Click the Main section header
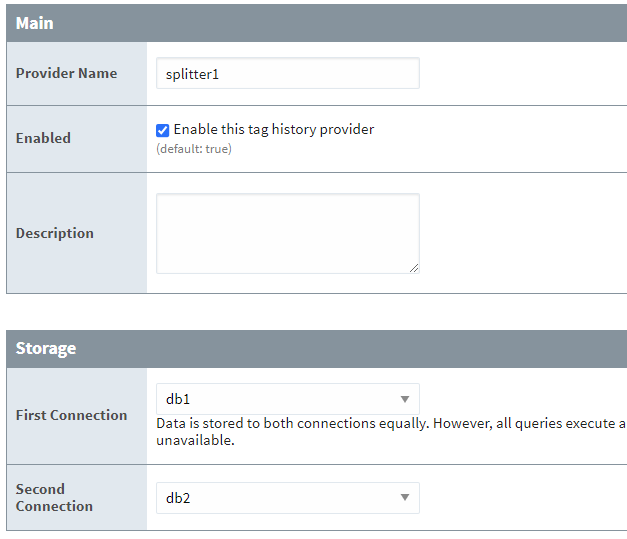This screenshot has height=539, width=627. [35, 23]
